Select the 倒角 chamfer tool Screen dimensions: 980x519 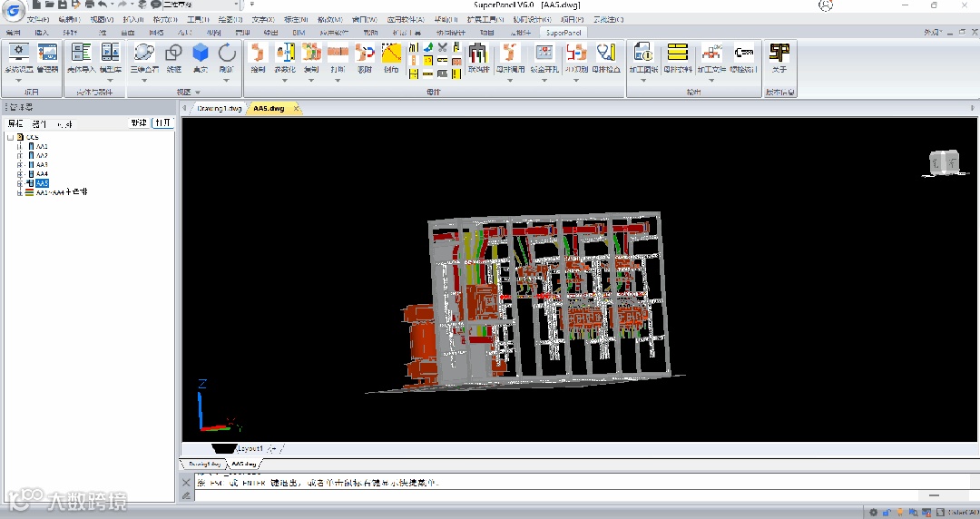[x=391, y=57]
